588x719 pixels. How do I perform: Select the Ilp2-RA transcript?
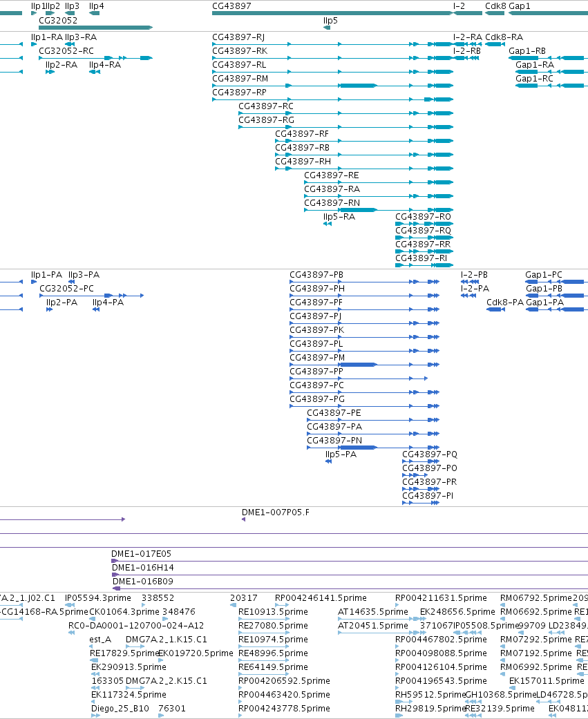click(x=50, y=72)
